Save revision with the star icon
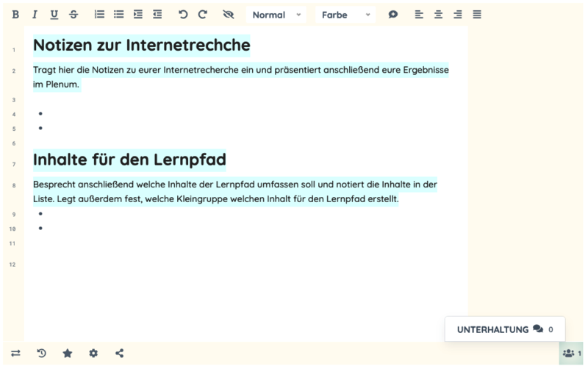This screenshot has height=369, width=588. [68, 354]
